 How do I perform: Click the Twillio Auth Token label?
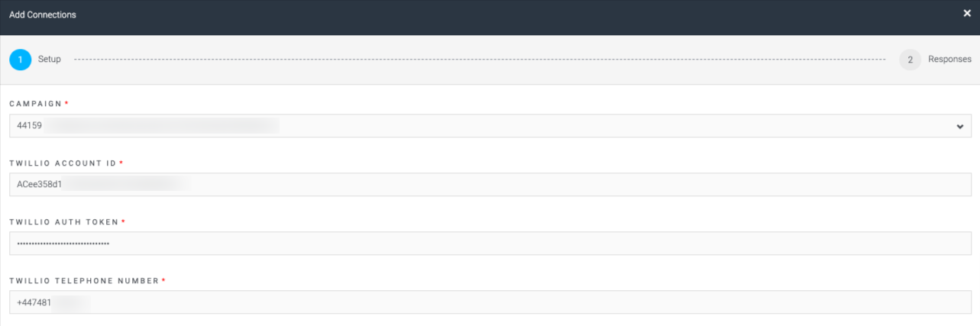click(x=64, y=222)
